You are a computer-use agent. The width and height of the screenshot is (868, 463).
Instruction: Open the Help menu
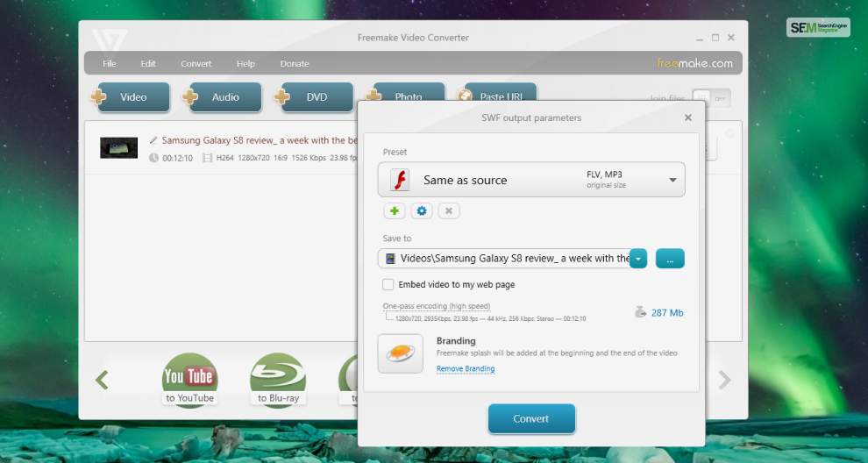(x=245, y=64)
